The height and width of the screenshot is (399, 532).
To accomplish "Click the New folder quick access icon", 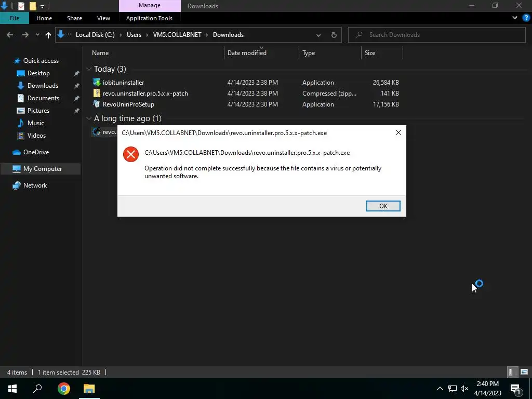I will [x=33, y=6].
